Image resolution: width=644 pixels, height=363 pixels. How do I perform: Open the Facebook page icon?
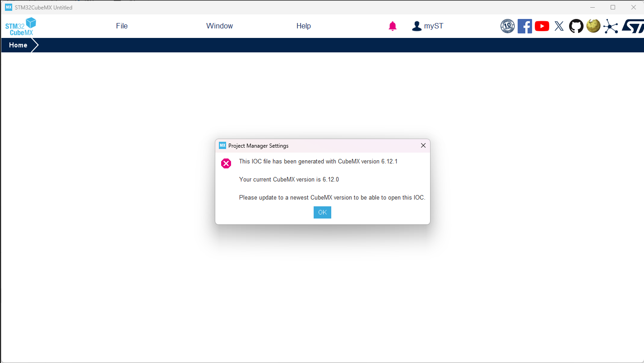tap(525, 26)
